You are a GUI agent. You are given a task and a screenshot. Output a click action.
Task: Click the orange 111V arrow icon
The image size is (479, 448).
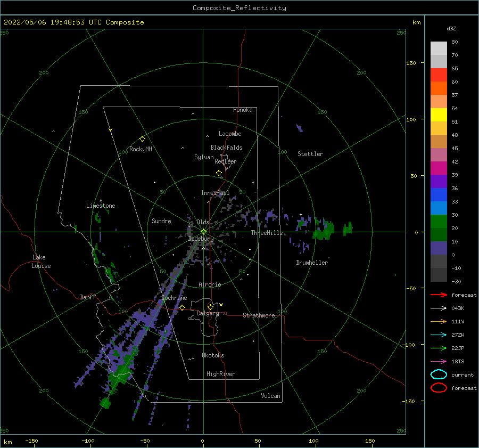[439, 321]
